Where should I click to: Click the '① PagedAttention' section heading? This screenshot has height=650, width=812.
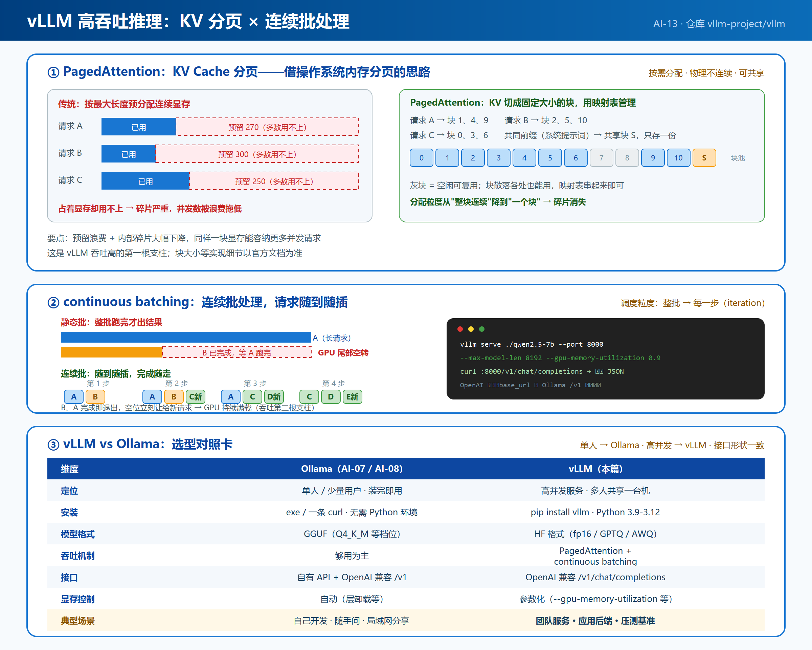[x=239, y=71]
